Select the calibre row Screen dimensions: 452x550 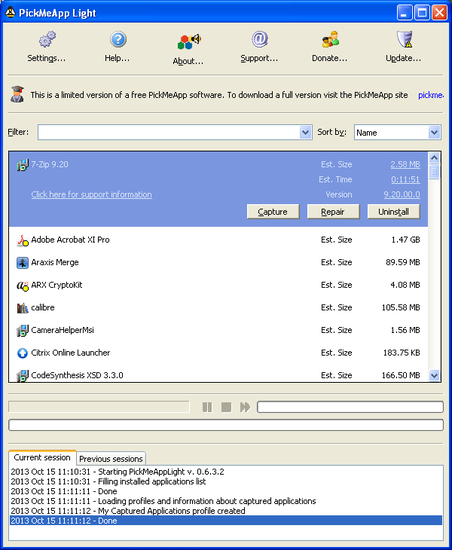point(218,308)
